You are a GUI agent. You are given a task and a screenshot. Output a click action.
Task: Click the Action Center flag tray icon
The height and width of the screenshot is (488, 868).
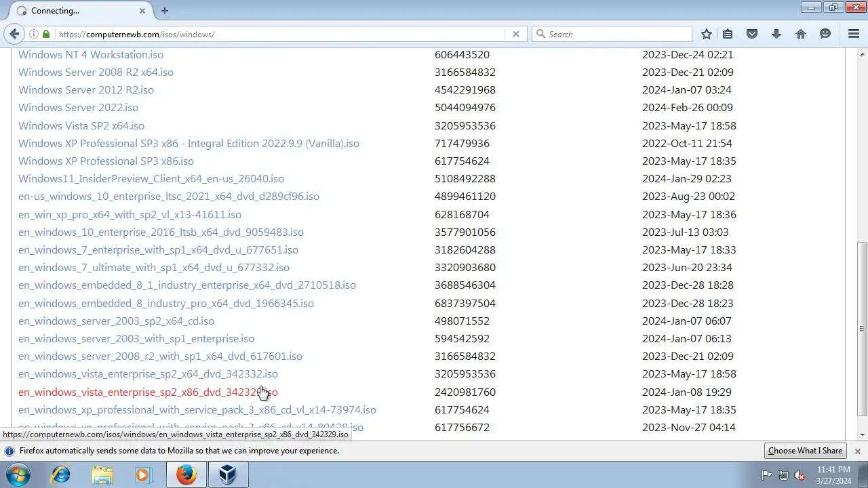(766, 475)
